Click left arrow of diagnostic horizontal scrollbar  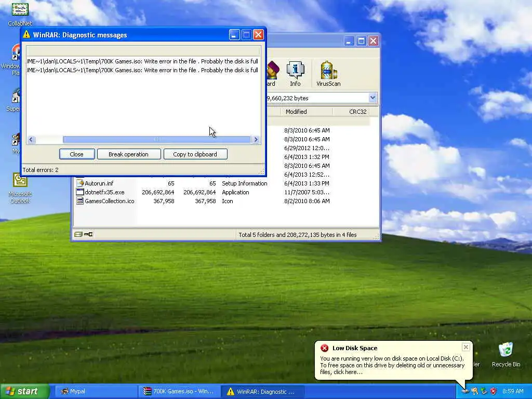coord(31,139)
